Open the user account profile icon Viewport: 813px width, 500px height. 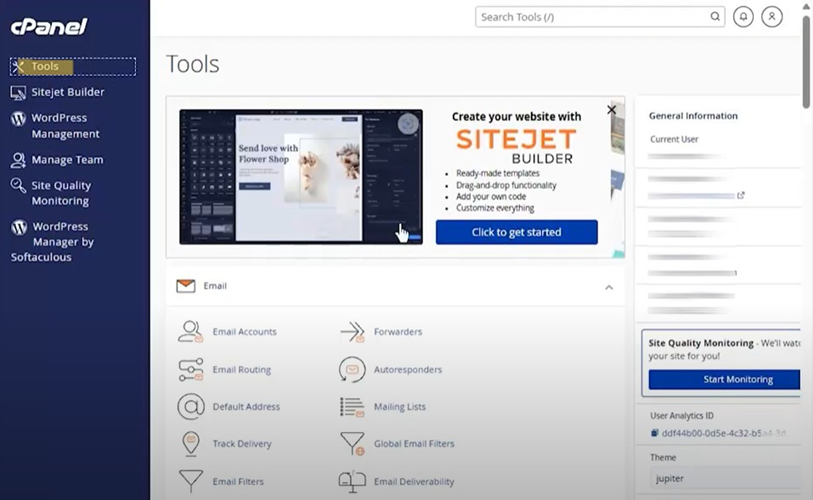pos(772,17)
